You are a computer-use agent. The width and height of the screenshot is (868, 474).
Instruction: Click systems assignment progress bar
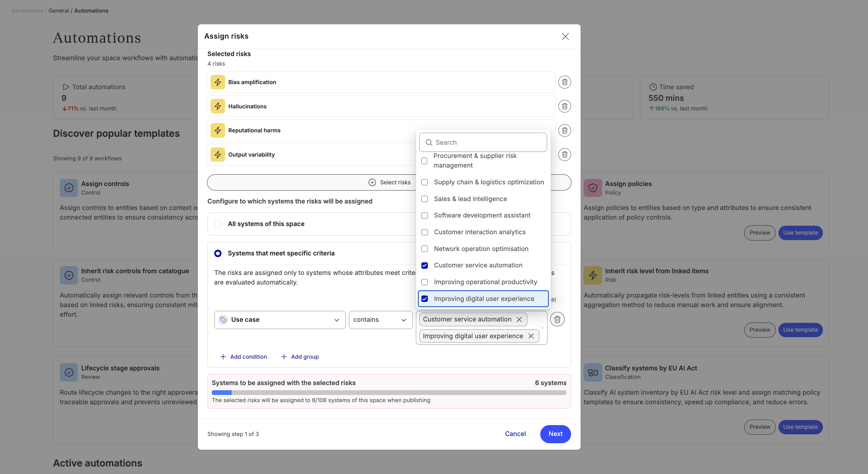pyautogui.click(x=389, y=393)
